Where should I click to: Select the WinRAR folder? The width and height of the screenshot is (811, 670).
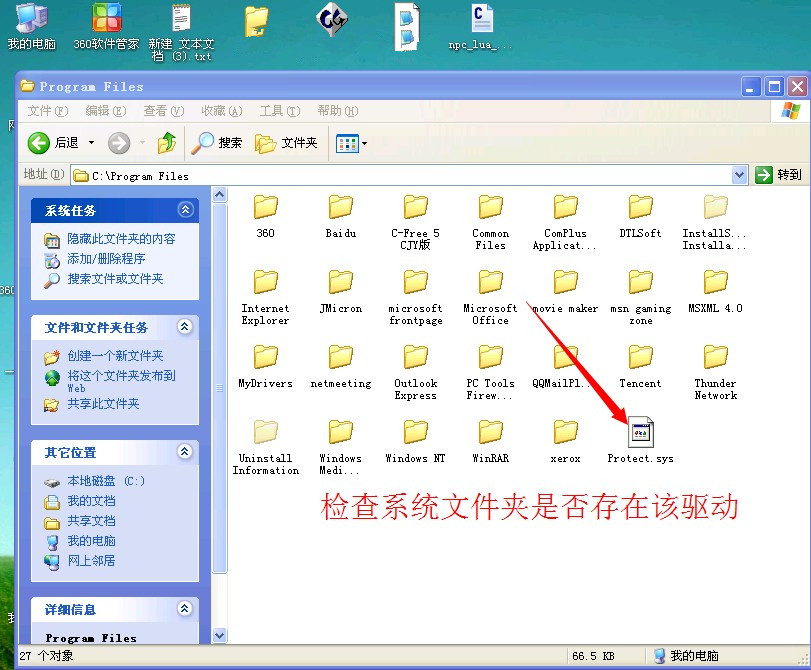[x=490, y=432]
